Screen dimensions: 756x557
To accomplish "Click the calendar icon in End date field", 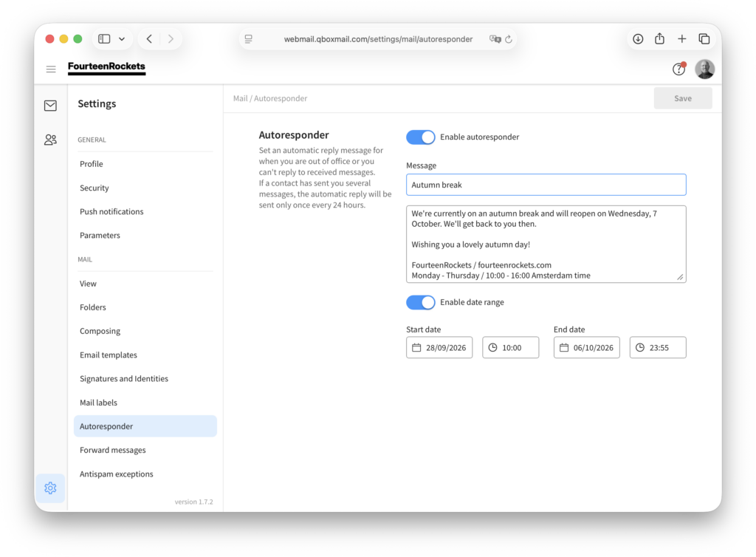I will point(564,347).
